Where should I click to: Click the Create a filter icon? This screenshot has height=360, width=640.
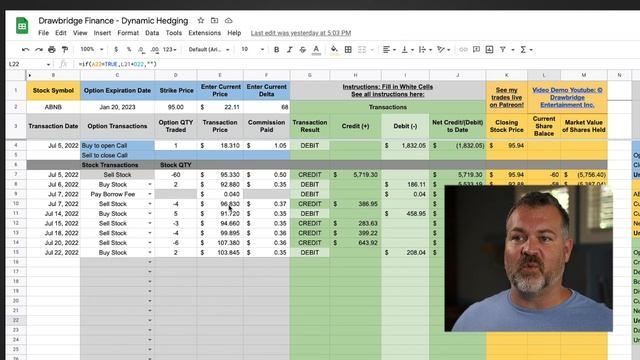(503, 49)
